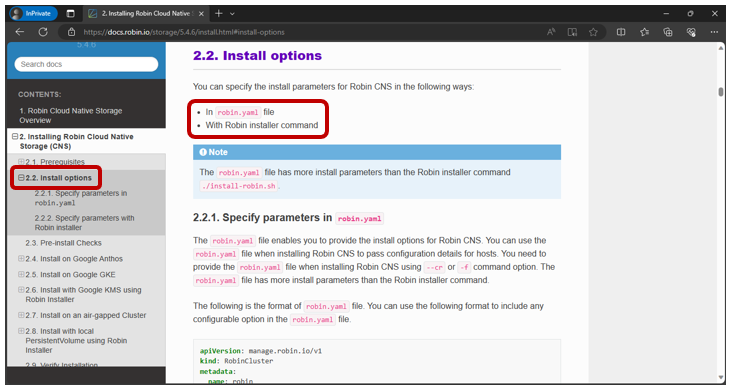Refresh the page
This screenshot has width=733, height=390.
click(x=43, y=32)
